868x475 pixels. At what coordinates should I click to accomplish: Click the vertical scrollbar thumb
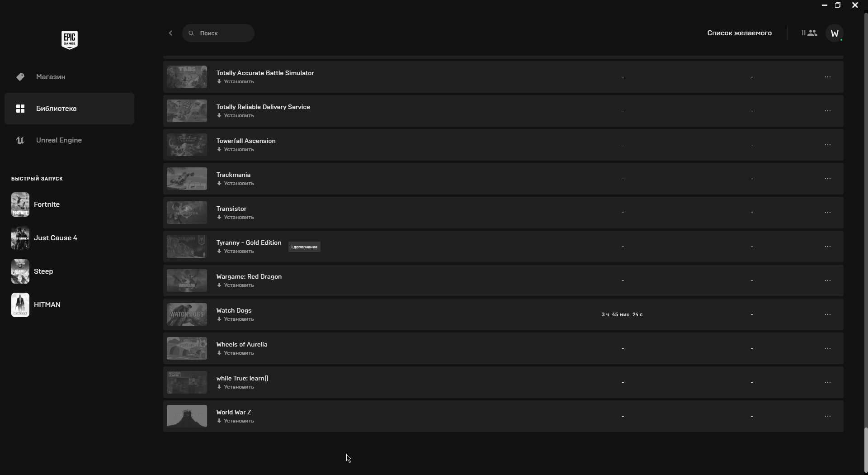click(865, 449)
